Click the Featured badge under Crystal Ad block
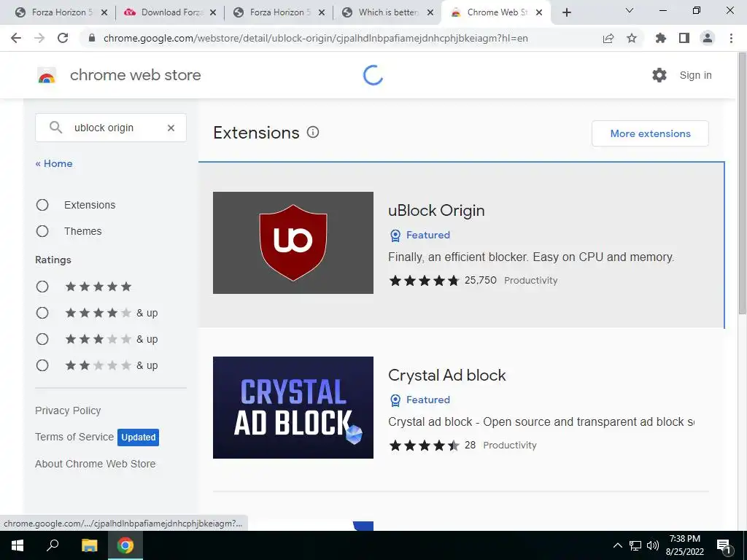747x560 pixels. click(419, 400)
